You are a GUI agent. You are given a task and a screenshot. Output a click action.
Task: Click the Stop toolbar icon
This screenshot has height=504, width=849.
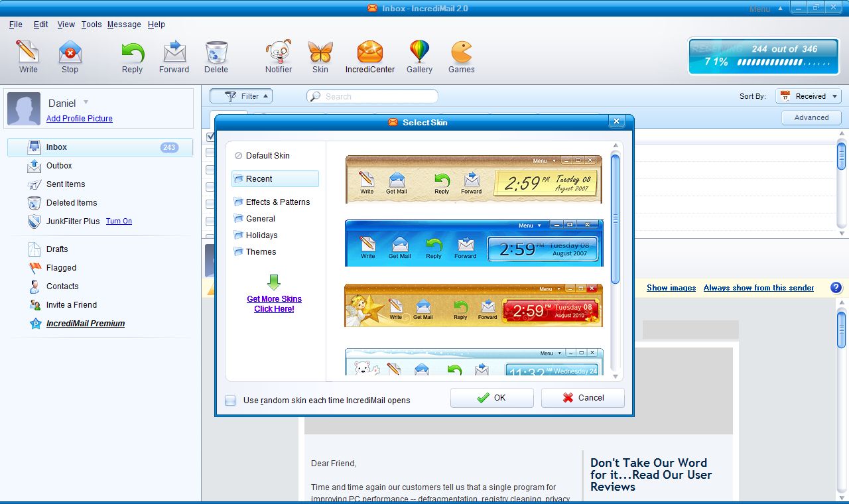[70, 56]
